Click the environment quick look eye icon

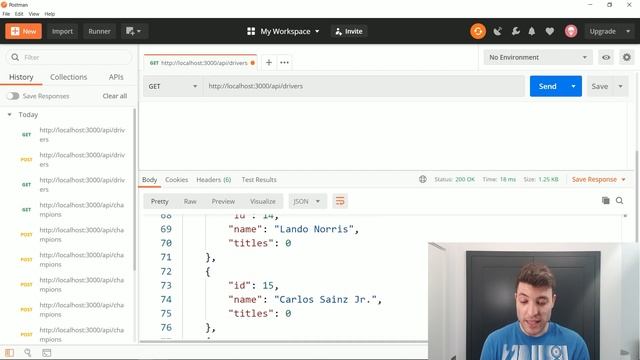tap(606, 58)
